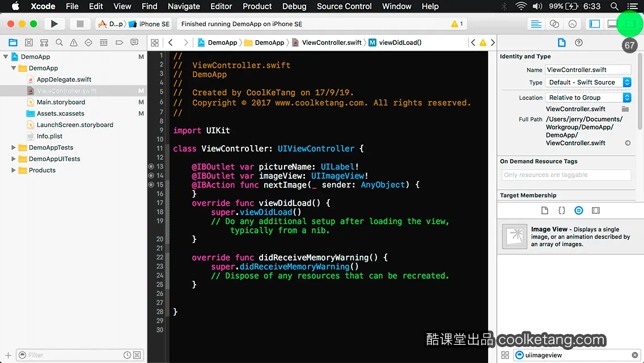Click DemoApp project in the jump bar
Viewport: 644px width, 363px height.
[217, 43]
